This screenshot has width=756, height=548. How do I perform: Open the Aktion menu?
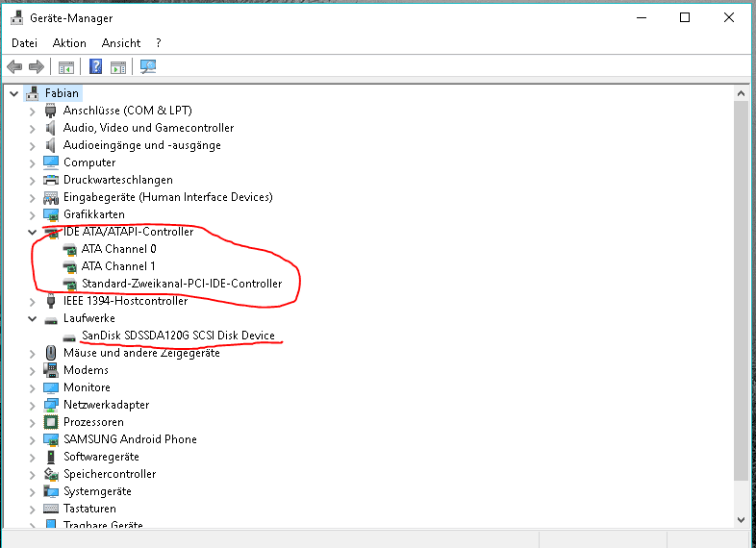pos(69,43)
